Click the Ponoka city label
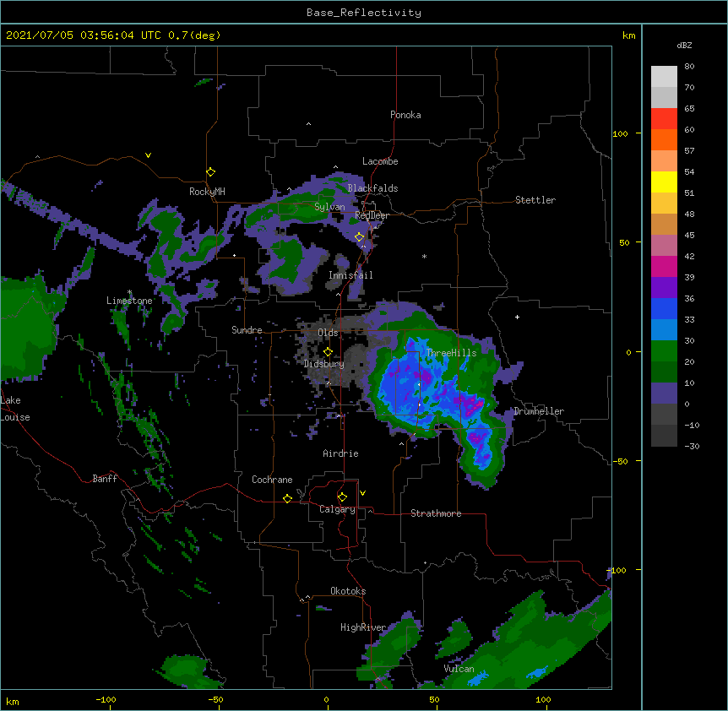Image resolution: width=728 pixels, height=711 pixels. (x=405, y=115)
